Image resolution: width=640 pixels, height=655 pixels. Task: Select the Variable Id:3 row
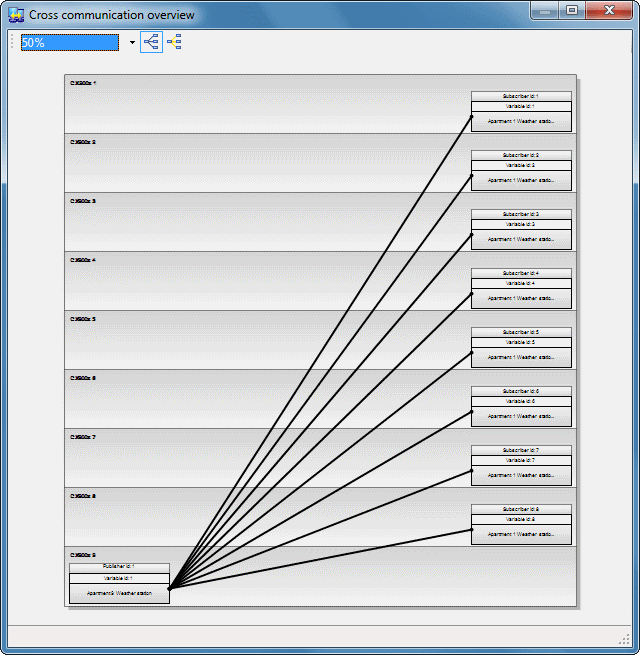click(x=521, y=224)
